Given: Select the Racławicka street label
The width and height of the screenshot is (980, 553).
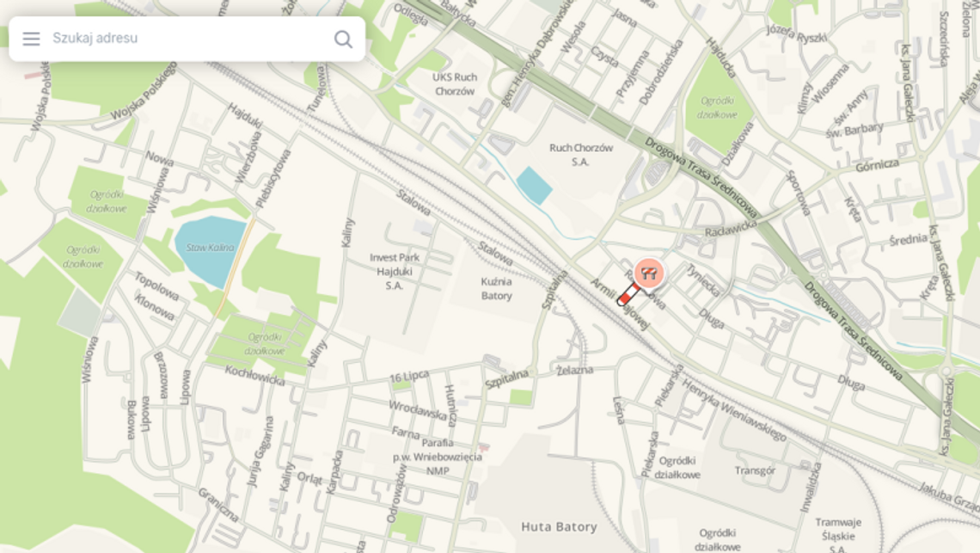Looking at the screenshot, I should point(731,228).
